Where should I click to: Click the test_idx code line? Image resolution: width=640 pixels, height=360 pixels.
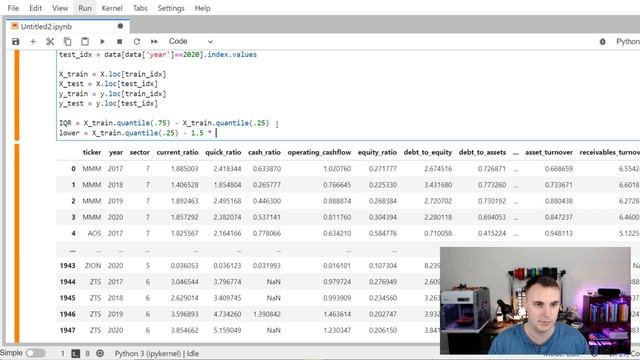(x=158, y=55)
